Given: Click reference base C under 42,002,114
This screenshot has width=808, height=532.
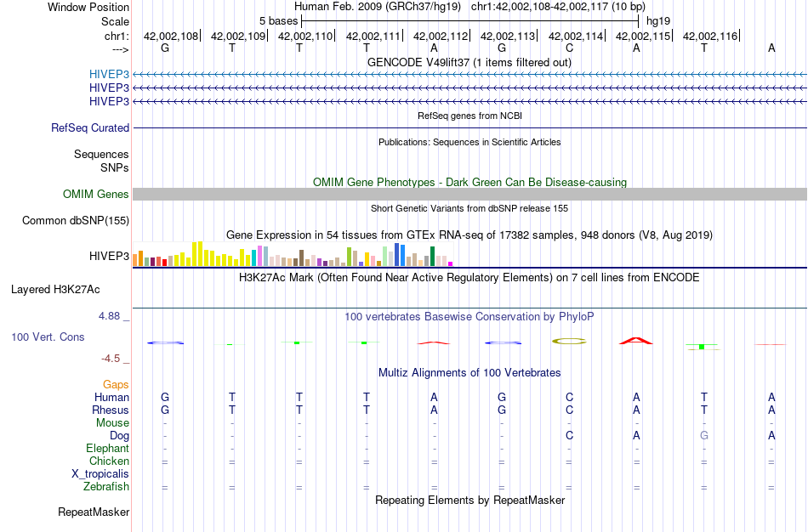Looking at the screenshot, I should pyautogui.click(x=569, y=48).
